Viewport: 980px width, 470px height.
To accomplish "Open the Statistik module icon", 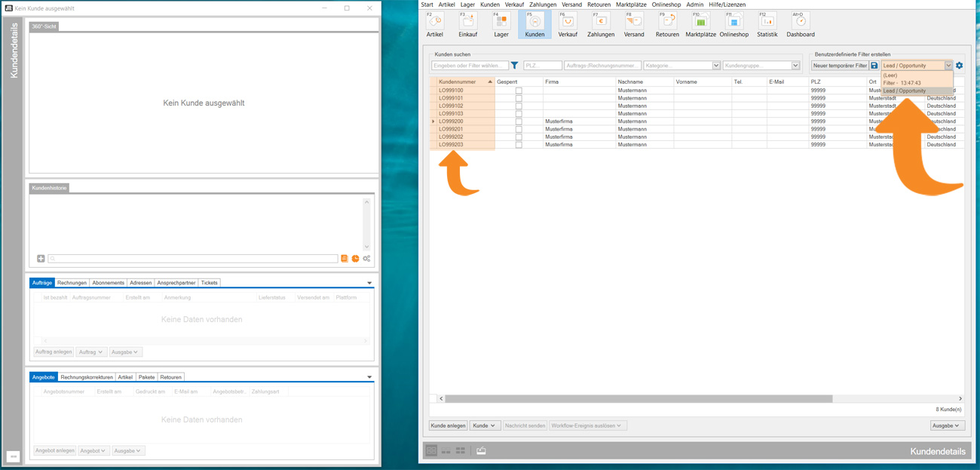I will (767, 24).
